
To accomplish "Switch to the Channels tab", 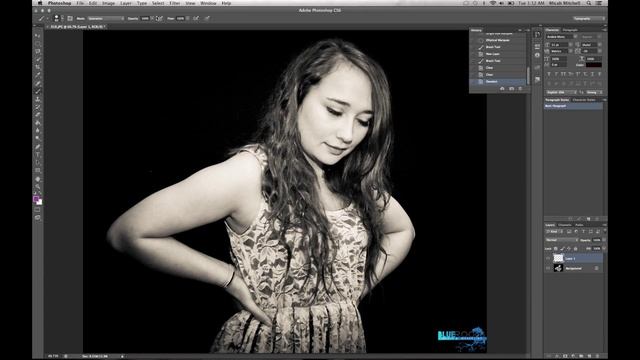I will [x=564, y=225].
